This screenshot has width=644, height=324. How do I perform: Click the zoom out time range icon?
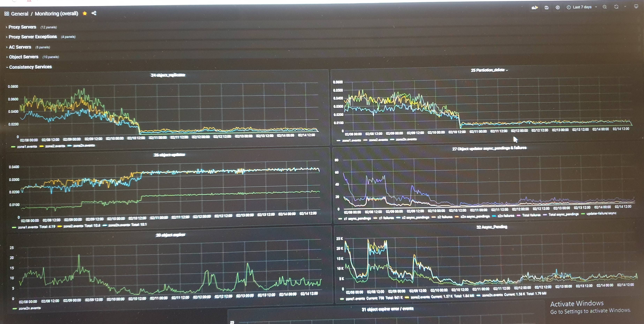[x=605, y=7]
